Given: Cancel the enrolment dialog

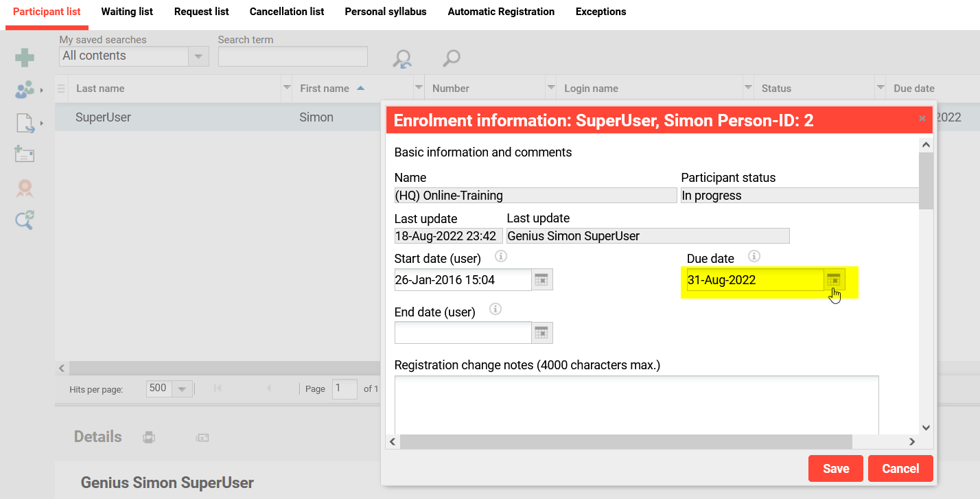Looking at the screenshot, I should (900, 469).
